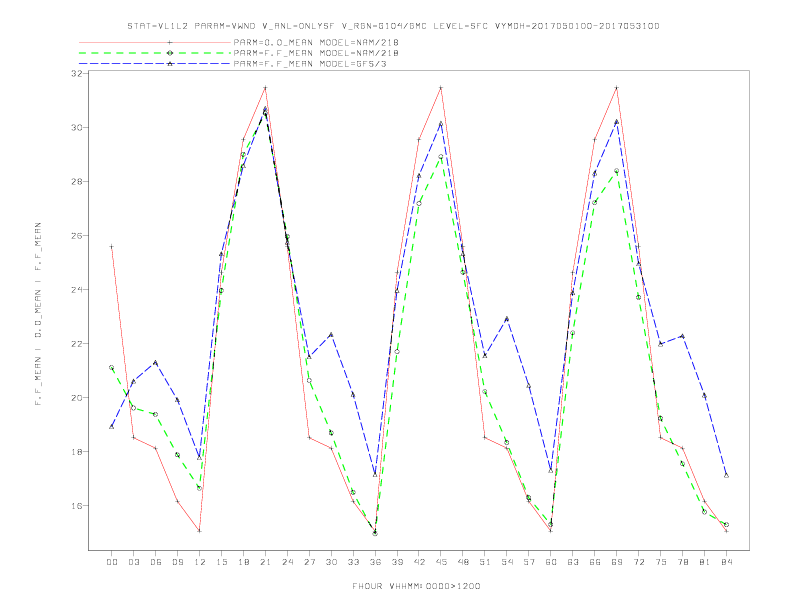Click the x-axis tick label 15
Viewport: 792px width, 612px height.
pyautogui.click(x=221, y=562)
